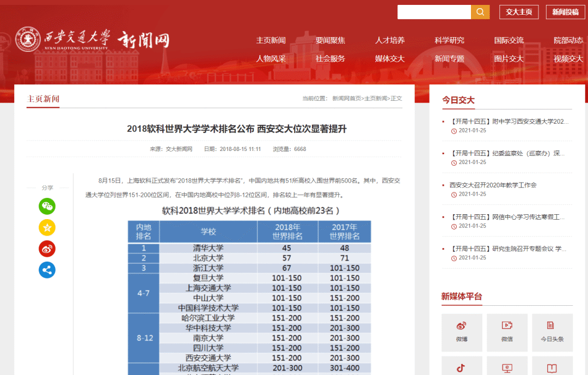This screenshot has width=588, height=375.
Task: Click 新闻网首页 in the breadcrumb
Action: (x=346, y=98)
